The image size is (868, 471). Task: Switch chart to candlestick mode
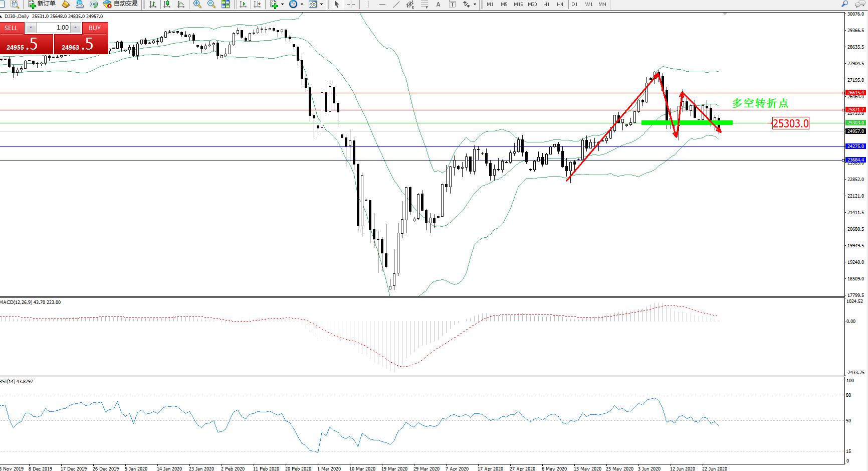167,4
